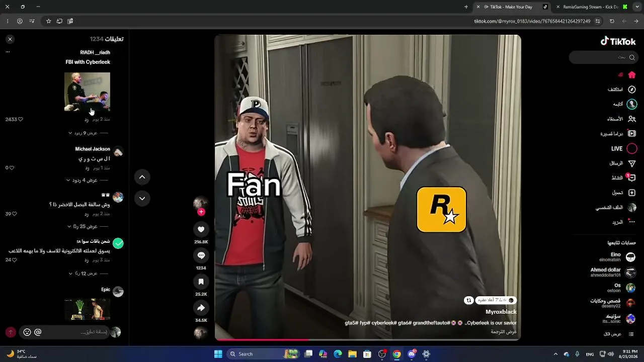Screen dimensions: 644x362
Task: Open Friends (الأصدقاء) in the sidebar
Action: (x=622, y=119)
